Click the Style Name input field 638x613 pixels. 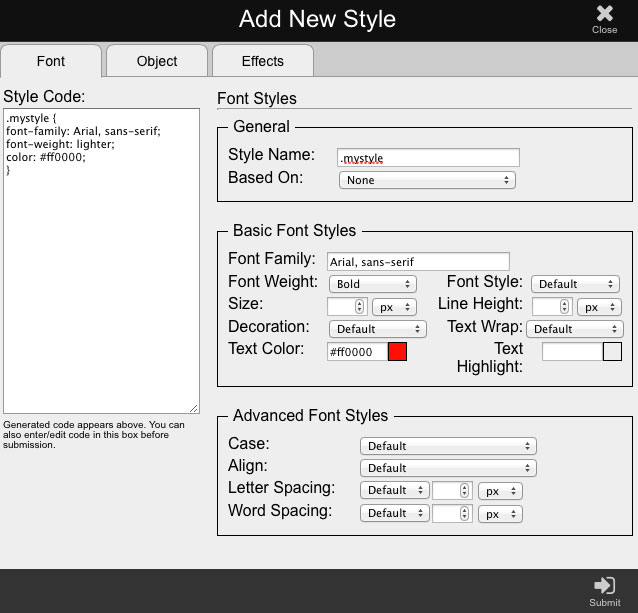[x=428, y=158]
